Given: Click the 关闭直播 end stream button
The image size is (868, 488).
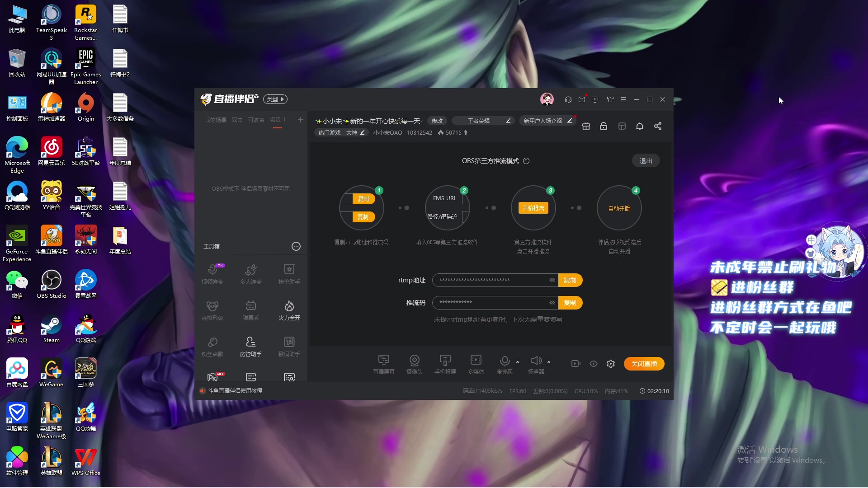Looking at the screenshot, I should pyautogui.click(x=644, y=364).
